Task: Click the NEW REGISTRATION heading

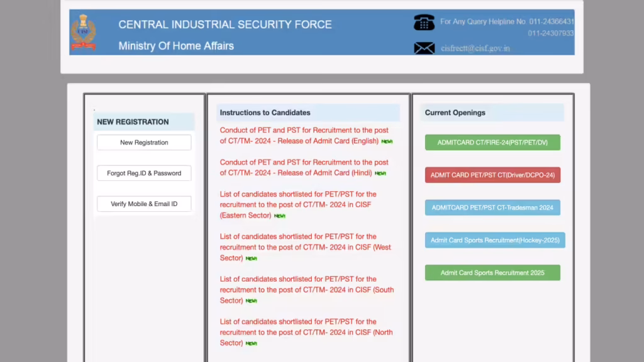Action: pyautogui.click(x=133, y=122)
